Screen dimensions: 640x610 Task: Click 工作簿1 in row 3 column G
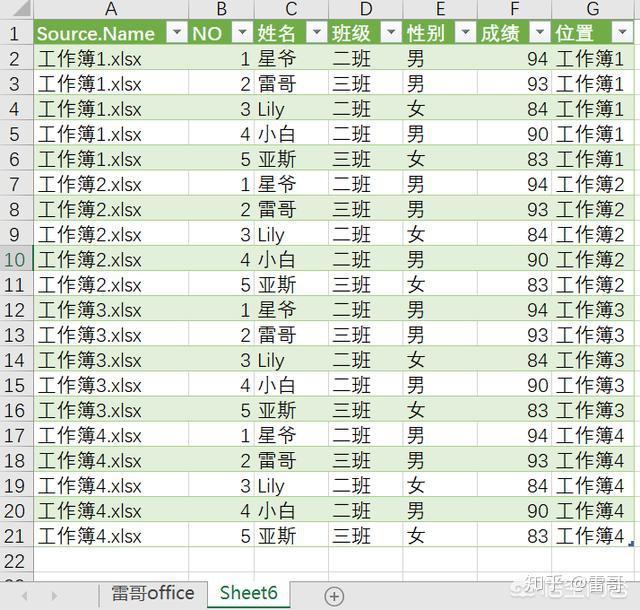590,84
